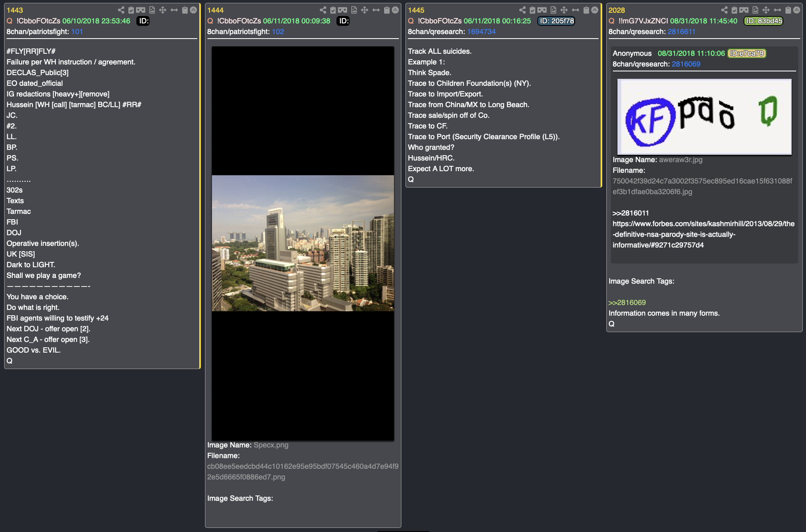This screenshot has height=532, width=806.
Task: Select post number 1445 heading
Action: coord(416,10)
